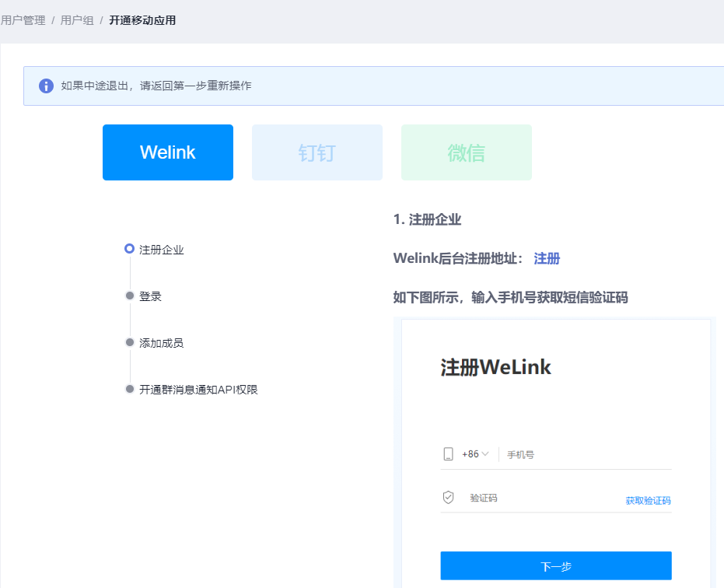Click the text 如下图所示，输入手机号获取短信验证码
The image size is (724, 588).
511,297
